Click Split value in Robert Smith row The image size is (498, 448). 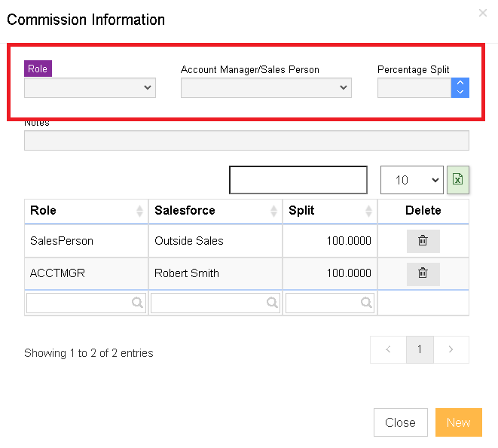349,273
